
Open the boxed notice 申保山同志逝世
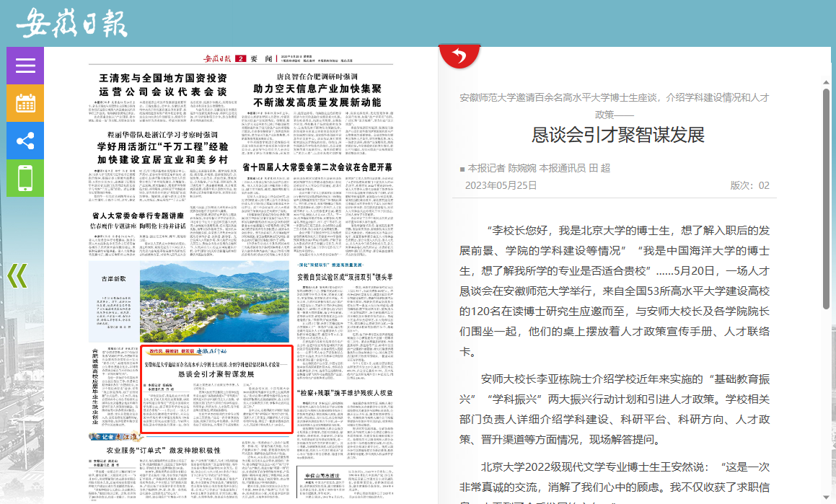[x=322, y=477]
